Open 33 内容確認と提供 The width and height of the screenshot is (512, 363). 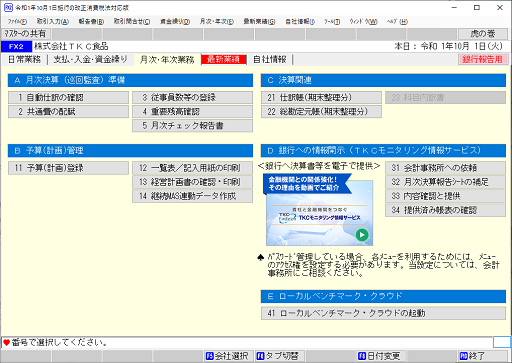click(445, 196)
